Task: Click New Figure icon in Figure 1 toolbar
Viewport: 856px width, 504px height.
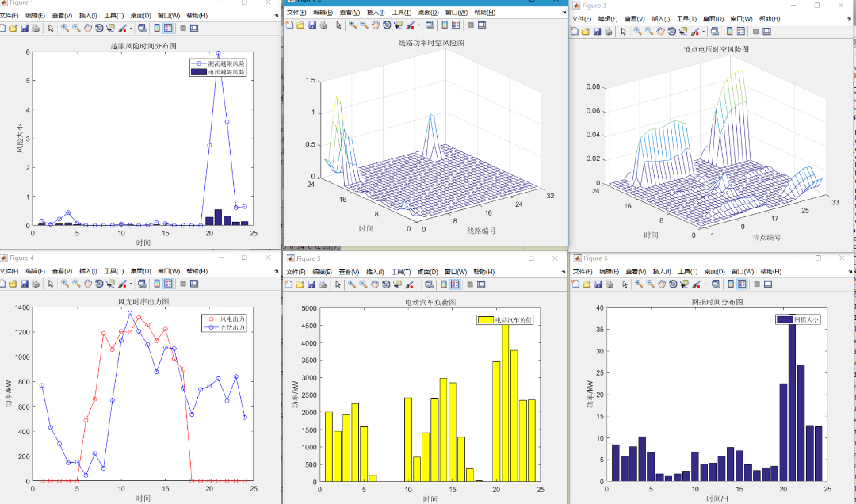Action: point(2,28)
